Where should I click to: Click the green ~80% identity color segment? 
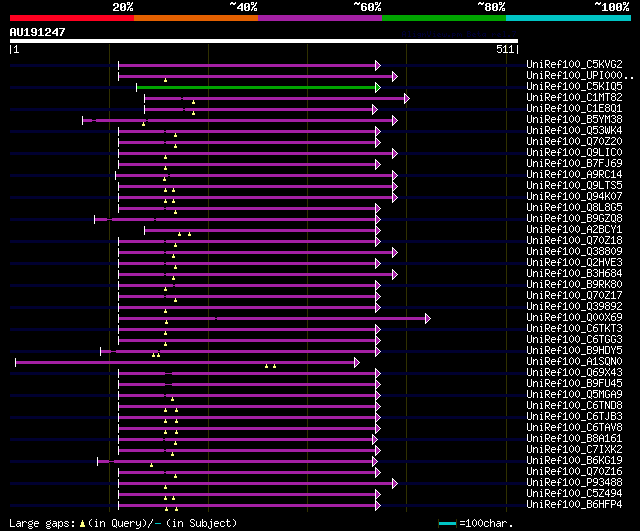pos(444,18)
